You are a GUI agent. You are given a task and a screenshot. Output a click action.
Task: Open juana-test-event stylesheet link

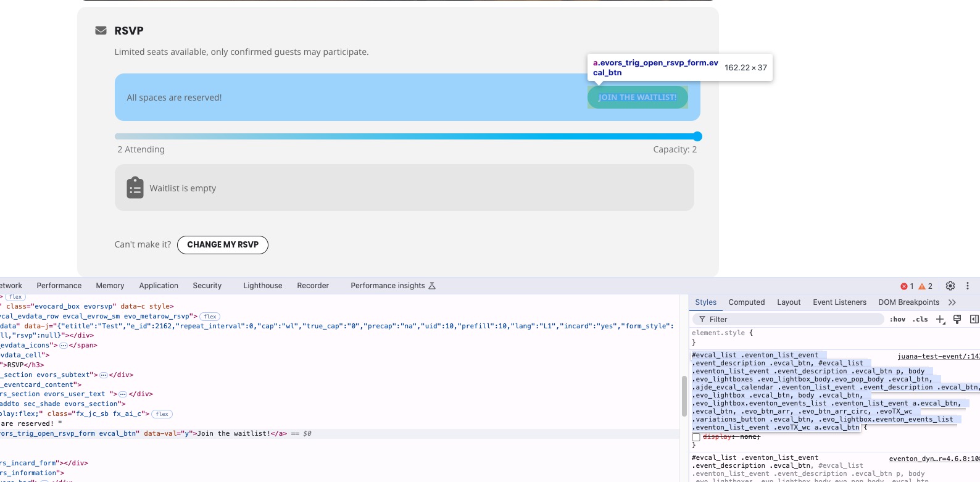(x=938, y=356)
